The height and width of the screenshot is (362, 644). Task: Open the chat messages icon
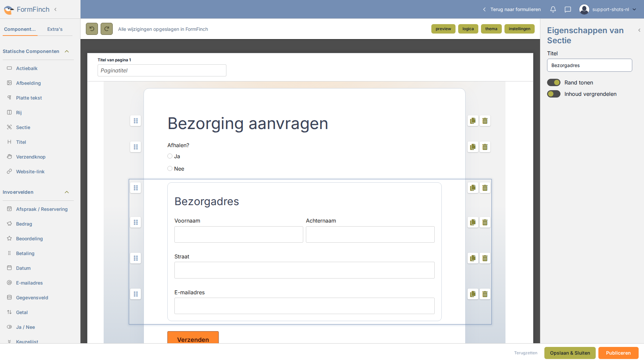pyautogui.click(x=568, y=9)
